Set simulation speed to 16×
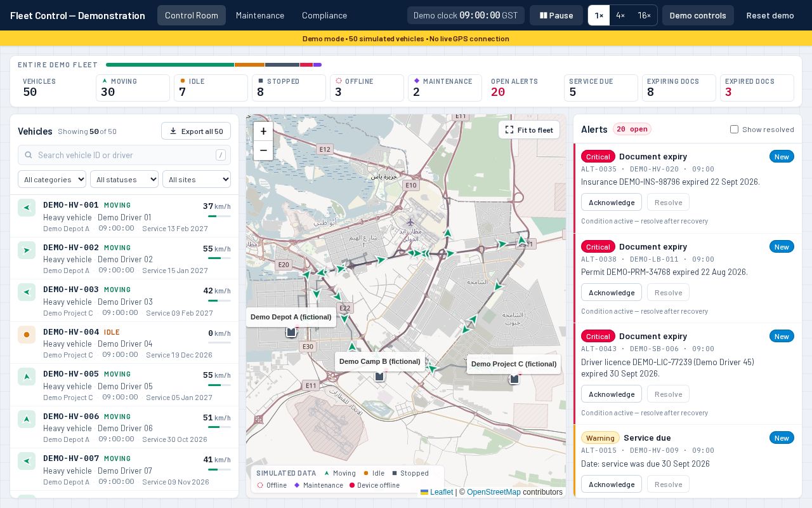 tap(644, 15)
